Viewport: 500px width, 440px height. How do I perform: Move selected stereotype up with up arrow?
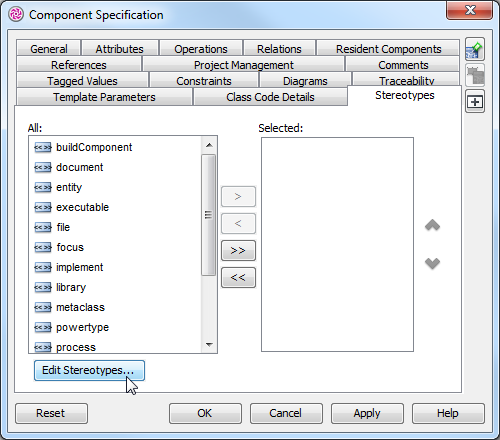coord(432,225)
